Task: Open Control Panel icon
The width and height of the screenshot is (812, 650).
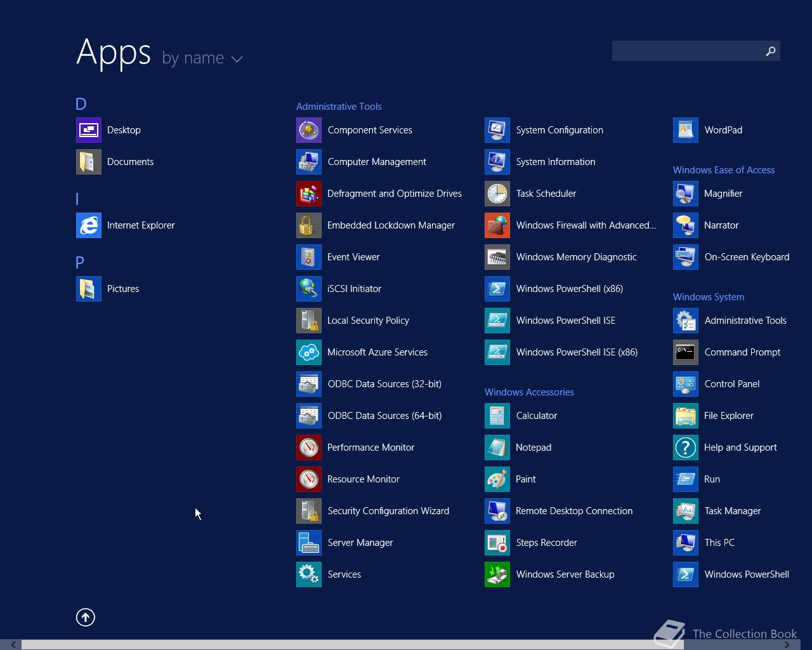Action: (x=686, y=384)
